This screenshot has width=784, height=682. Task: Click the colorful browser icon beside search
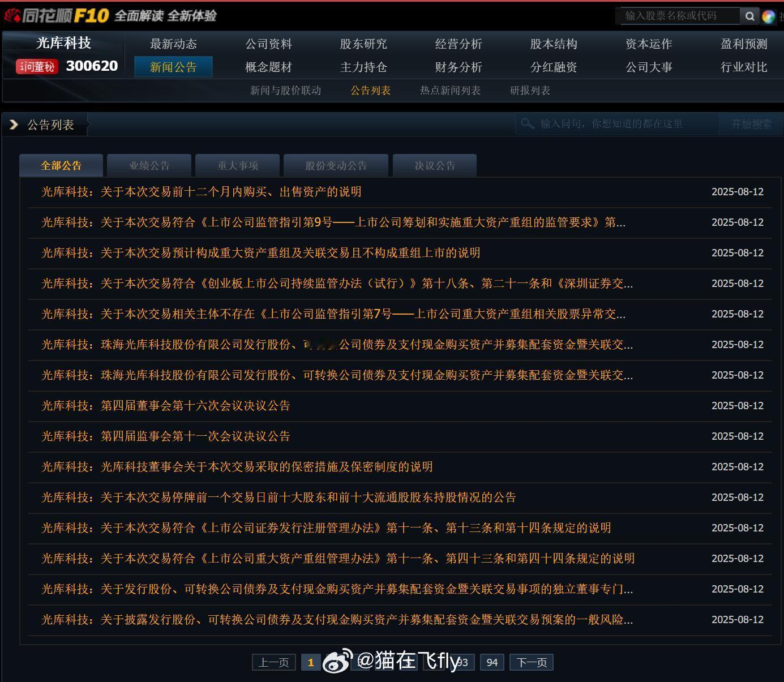pyautogui.click(x=768, y=16)
